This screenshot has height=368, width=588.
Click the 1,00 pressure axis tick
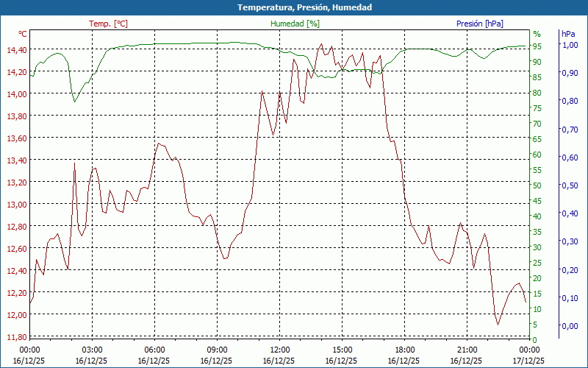570,45
